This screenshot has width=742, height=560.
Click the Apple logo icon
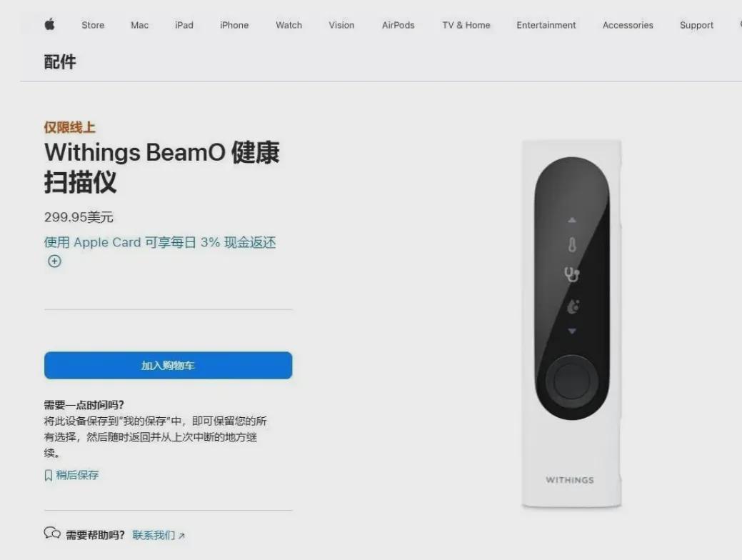coord(50,24)
